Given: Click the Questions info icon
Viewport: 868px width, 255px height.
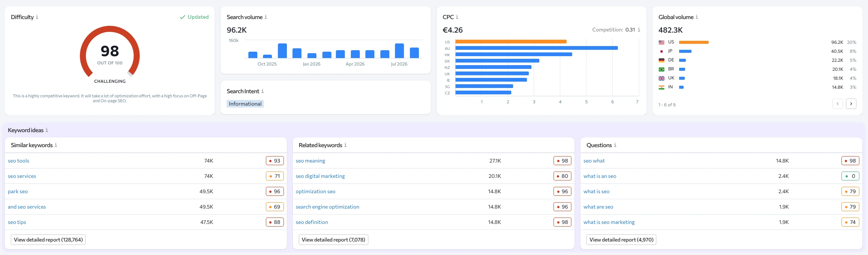Looking at the screenshot, I should click(615, 145).
